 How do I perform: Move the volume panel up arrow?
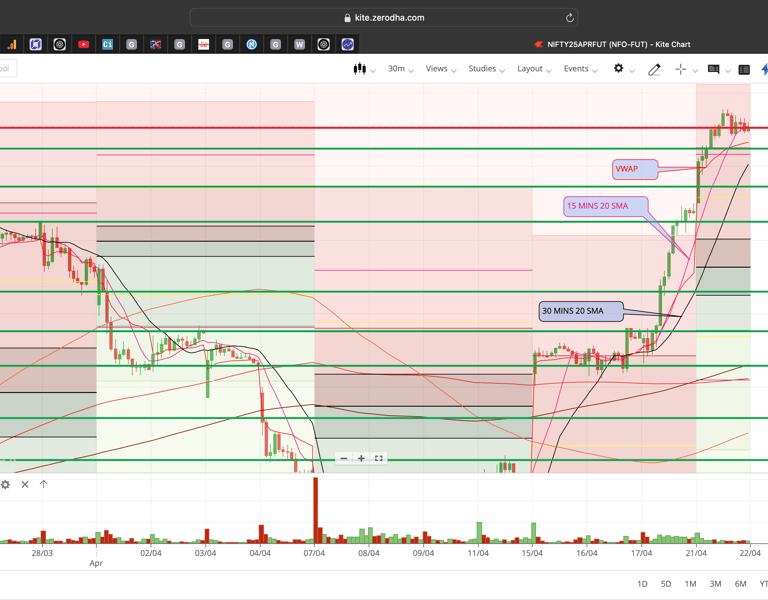44,484
